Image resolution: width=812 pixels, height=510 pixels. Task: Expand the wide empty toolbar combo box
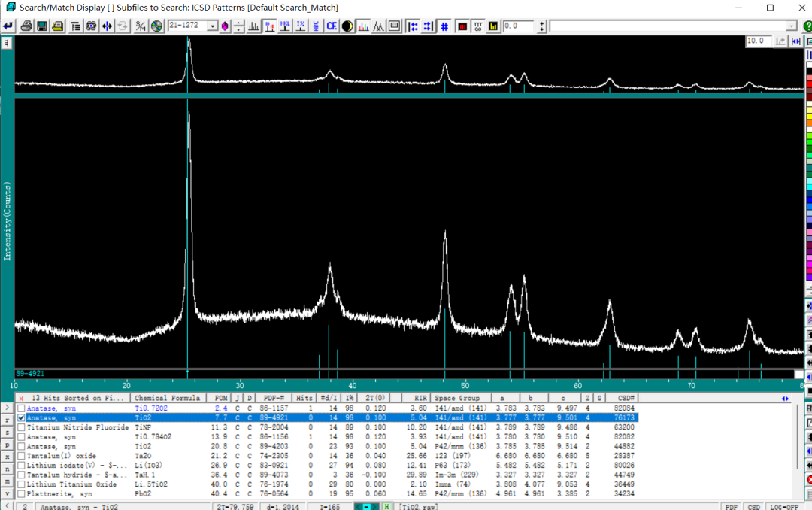coord(791,26)
